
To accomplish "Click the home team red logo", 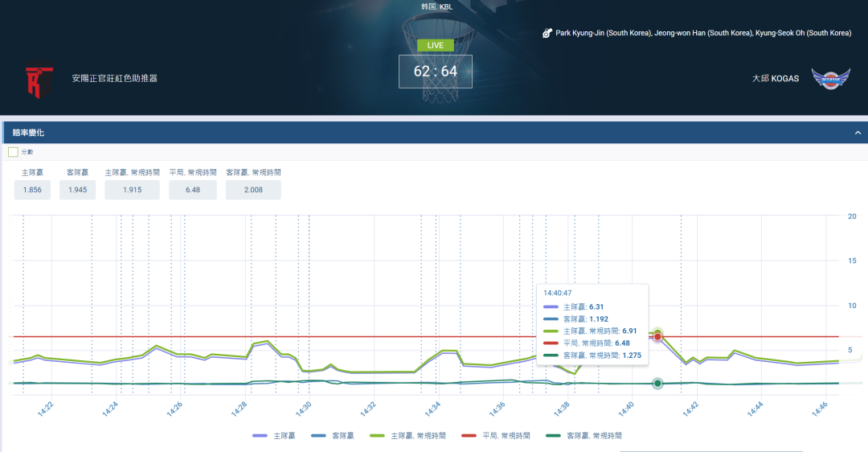I will [x=39, y=82].
